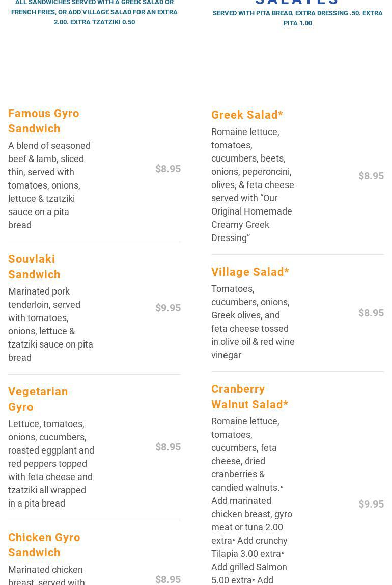Click the Chicken Gyro Sandwich heading
This screenshot has width=392, height=585.
coord(44,545)
